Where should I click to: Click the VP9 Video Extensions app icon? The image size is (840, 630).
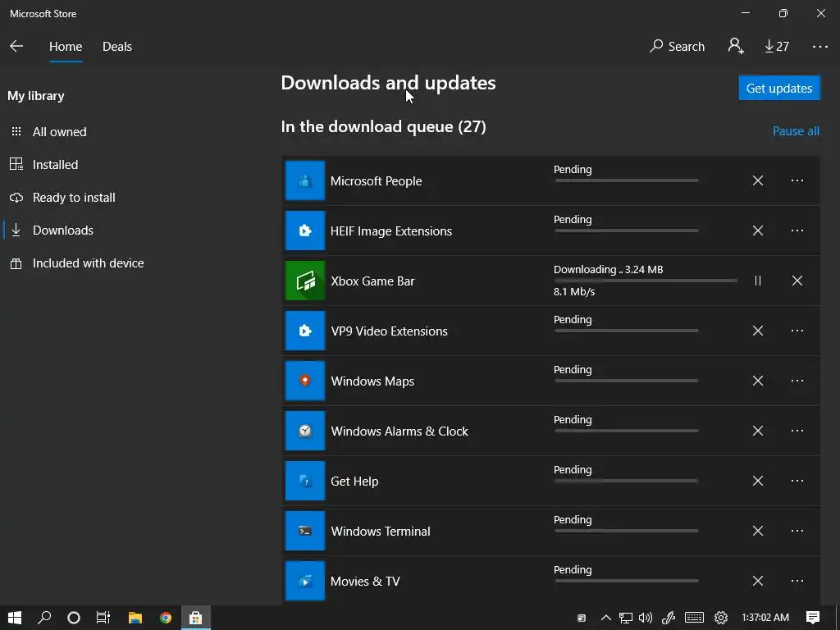pyautogui.click(x=305, y=331)
